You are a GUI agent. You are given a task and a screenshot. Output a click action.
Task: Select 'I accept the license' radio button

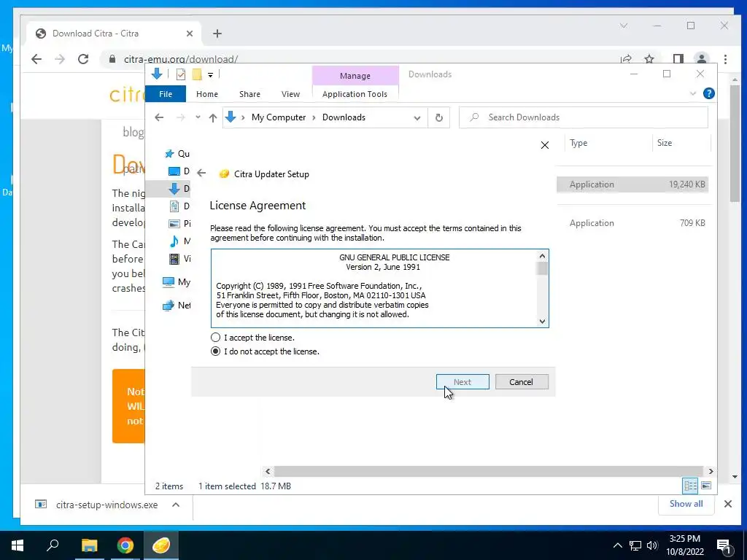click(215, 338)
